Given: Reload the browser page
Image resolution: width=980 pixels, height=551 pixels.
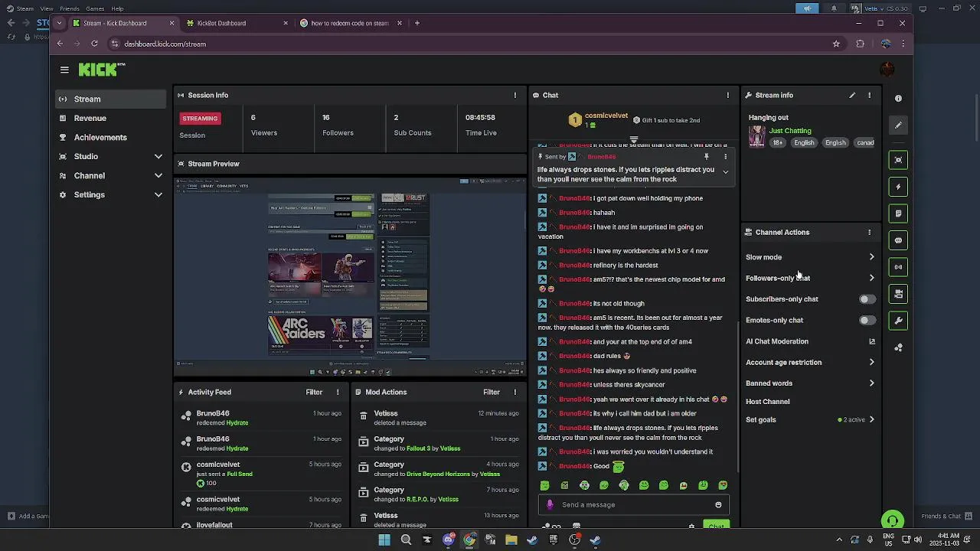Looking at the screenshot, I should pyautogui.click(x=94, y=44).
